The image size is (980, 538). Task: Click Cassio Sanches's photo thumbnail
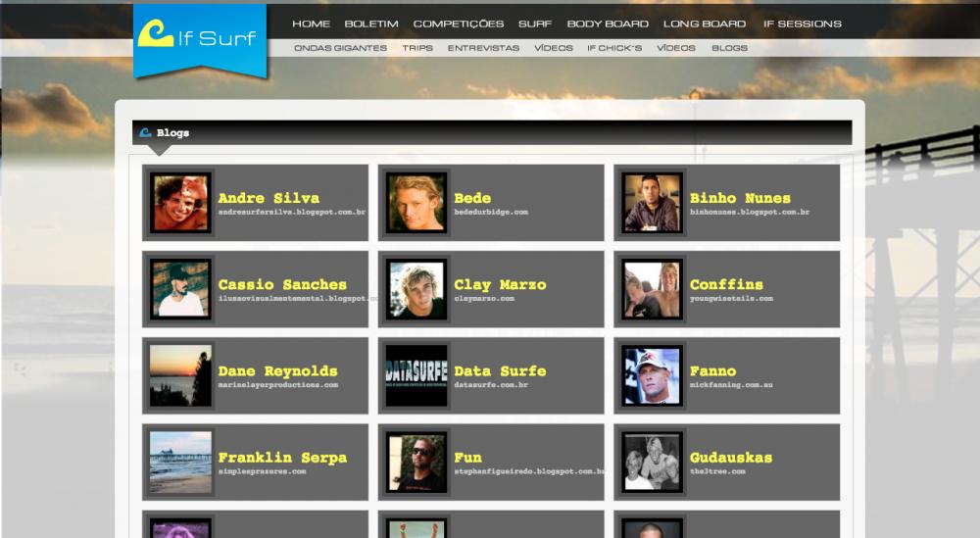(x=180, y=289)
